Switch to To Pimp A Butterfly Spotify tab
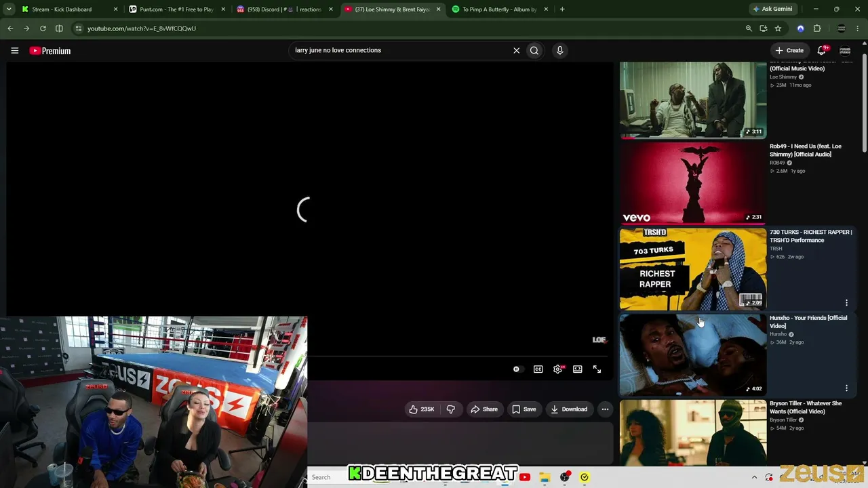Viewport: 868px width, 488px height. 500,9
